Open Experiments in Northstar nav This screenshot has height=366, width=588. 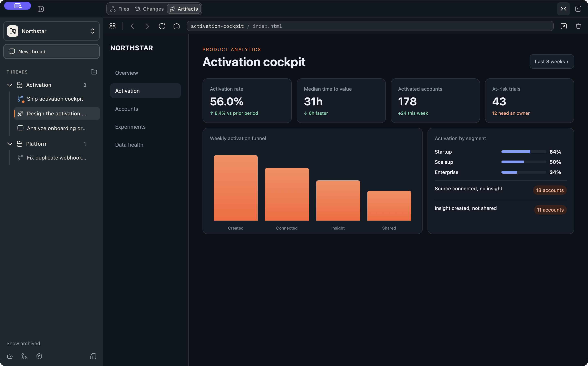click(x=145, y=127)
